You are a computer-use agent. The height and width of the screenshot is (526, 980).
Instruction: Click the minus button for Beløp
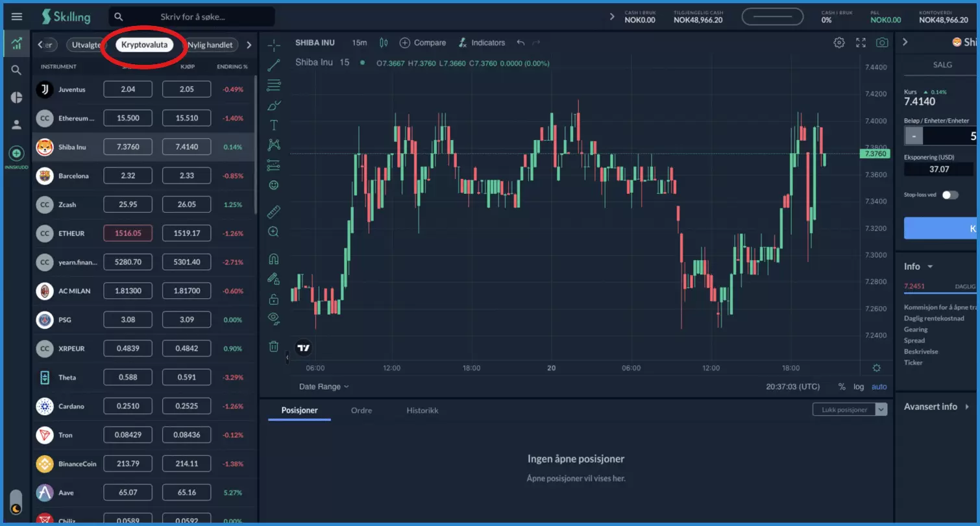tap(914, 136)
